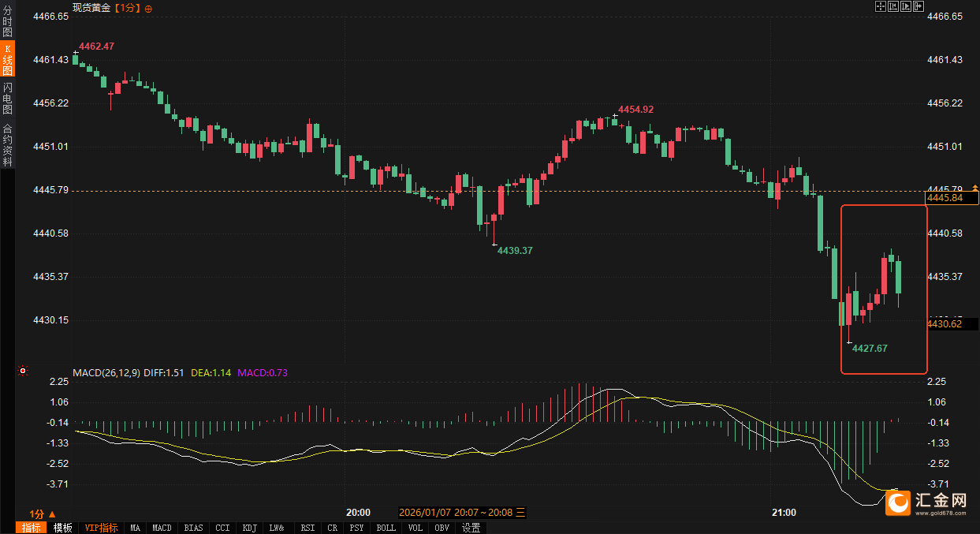Image resolution: width=980 pixels, height=534 pixels.
Task: Toggle the KDJ indicator button
Action: click(249, 528)
